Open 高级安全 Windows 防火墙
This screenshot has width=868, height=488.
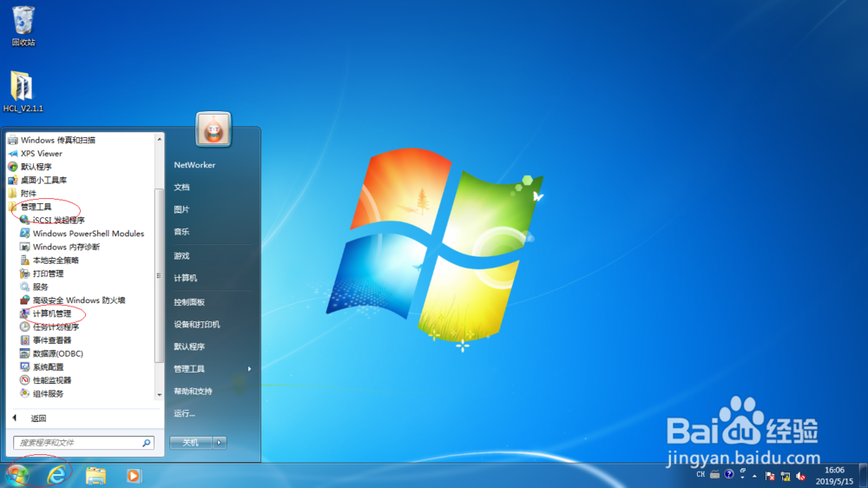(x=73, y=300)
